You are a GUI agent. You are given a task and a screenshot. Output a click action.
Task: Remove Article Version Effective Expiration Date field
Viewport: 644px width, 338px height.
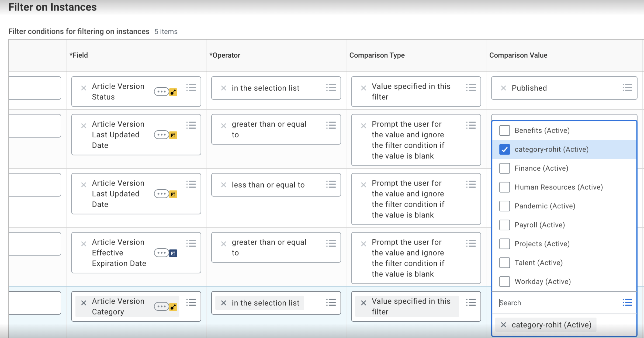pos(83,244)
